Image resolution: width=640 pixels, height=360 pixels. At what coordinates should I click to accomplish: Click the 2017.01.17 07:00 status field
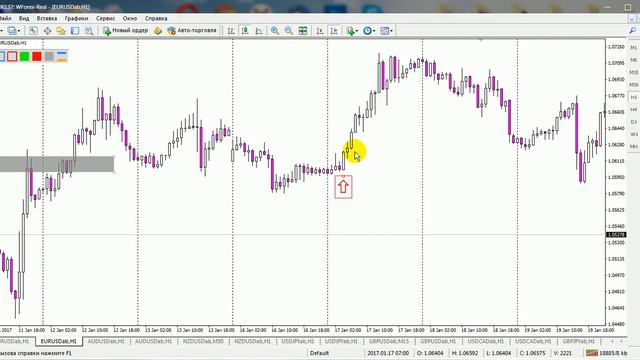(x=387, y=353)
